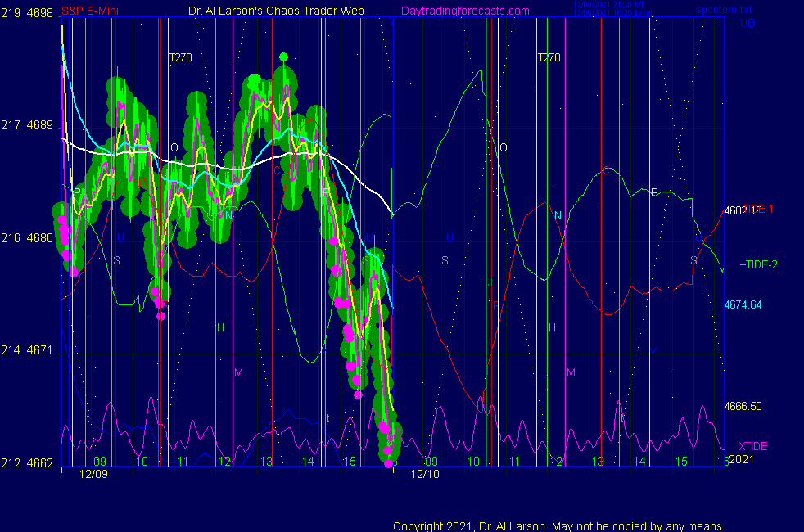
Task: Click the bright green dot at the 12/09 high
Action: (283, 57)
